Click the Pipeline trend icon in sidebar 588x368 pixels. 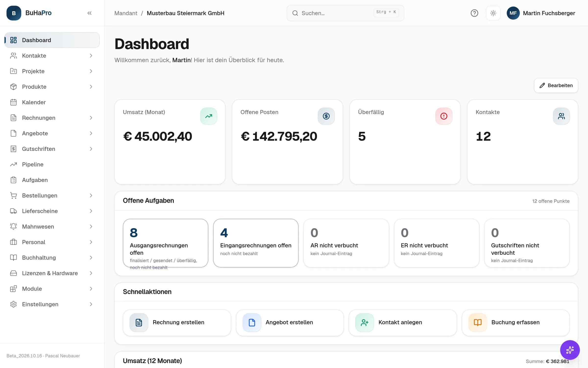tap(13, 164)
